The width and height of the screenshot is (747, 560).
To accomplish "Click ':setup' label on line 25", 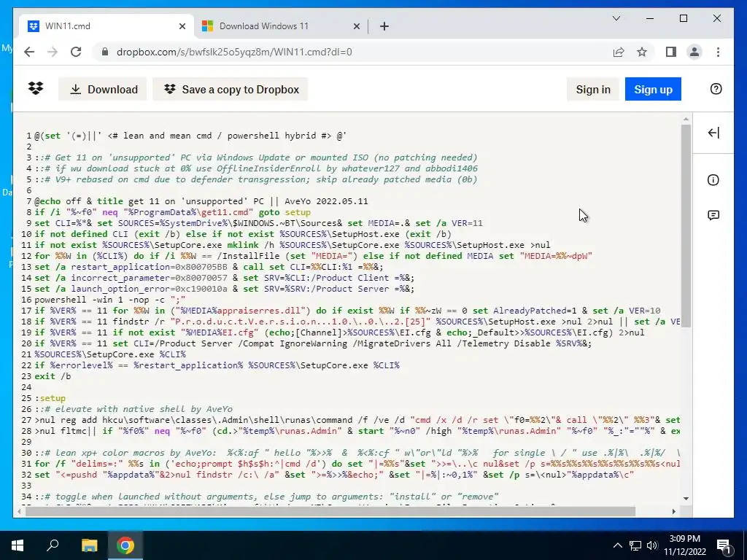I will pyautogui.click(x=50, y=398).
